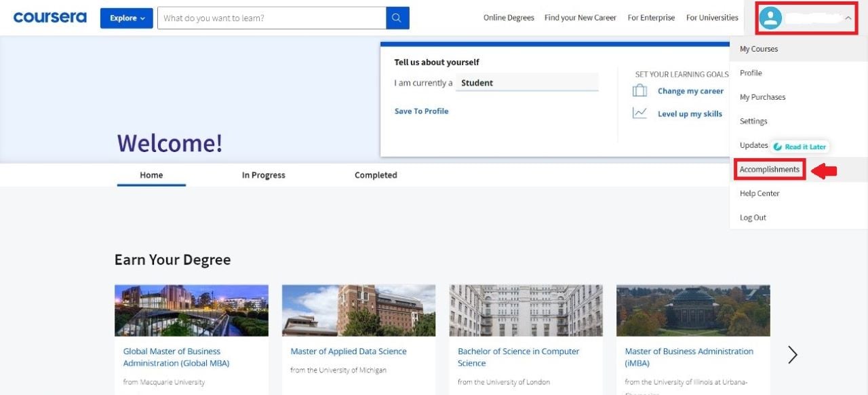Select Accomplishments from the account menu
This screenshot has height=395, width=868.
tap(769, 169)
